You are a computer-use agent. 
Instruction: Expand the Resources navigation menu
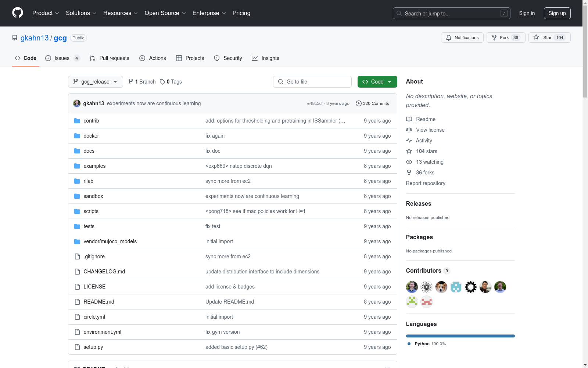121,13
